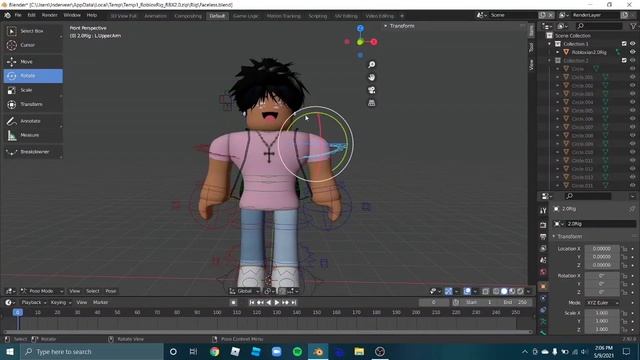Activate the Cursor tool

pyautogui.click(x=33, y=45)
